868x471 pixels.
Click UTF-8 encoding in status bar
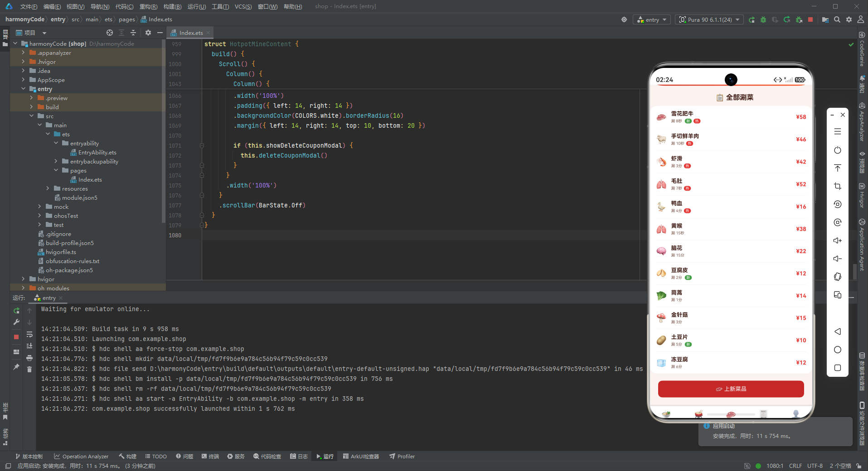815,466
